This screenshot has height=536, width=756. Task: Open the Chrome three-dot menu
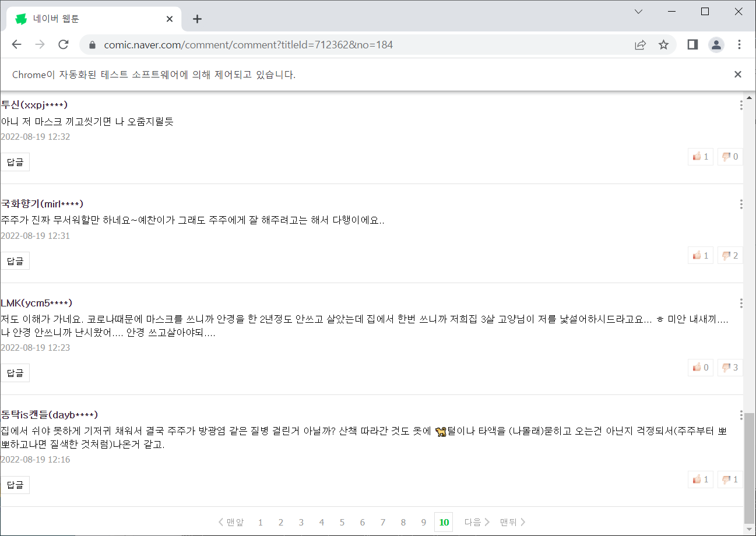(739, 45)
